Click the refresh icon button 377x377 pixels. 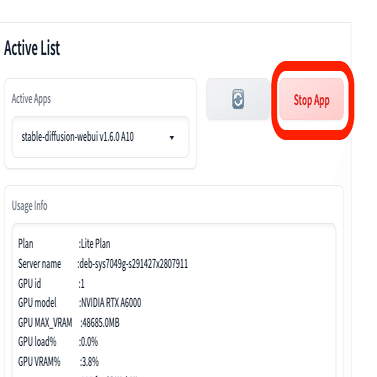238,99
